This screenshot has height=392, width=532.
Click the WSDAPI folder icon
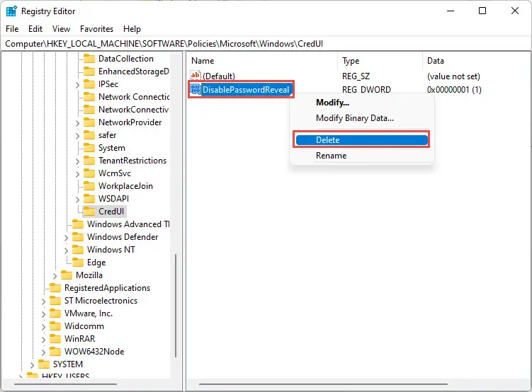pos(89,199)
